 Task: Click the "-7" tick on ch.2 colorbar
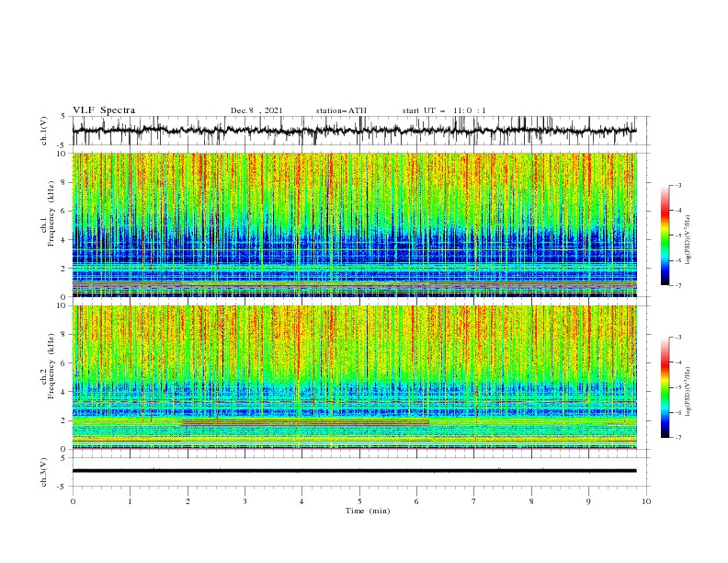coord(678,437)
